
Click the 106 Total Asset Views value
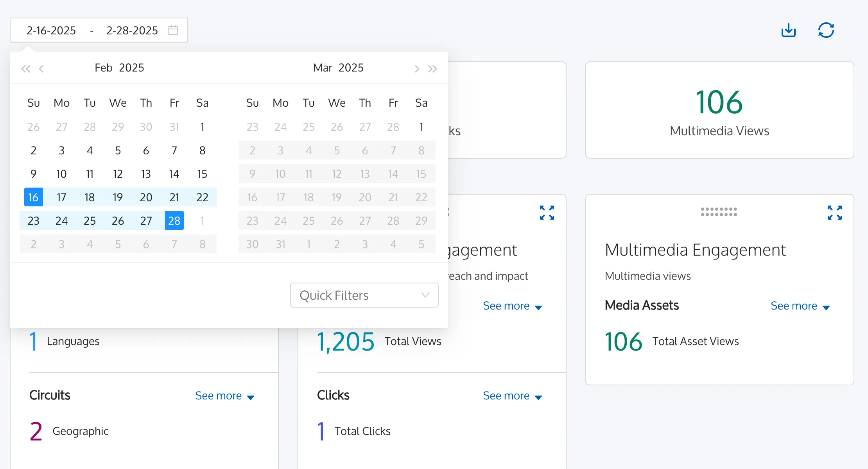tap(623, 341)
